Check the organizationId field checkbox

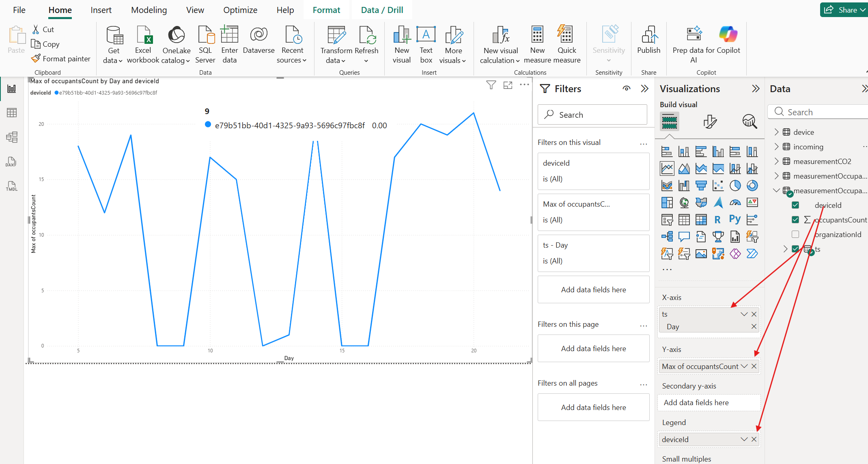pos(795,235)
